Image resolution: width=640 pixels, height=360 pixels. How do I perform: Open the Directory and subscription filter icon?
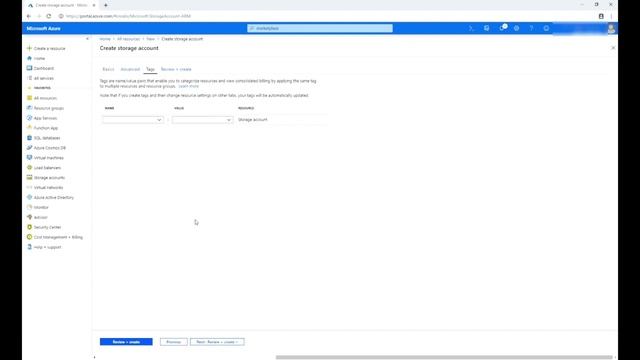tap(487, 28)
